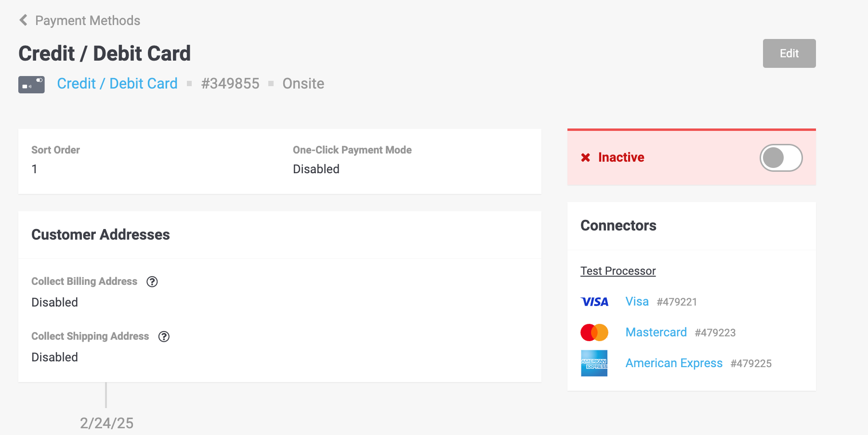Click the back chevron arrow icon

pos(23,20)
